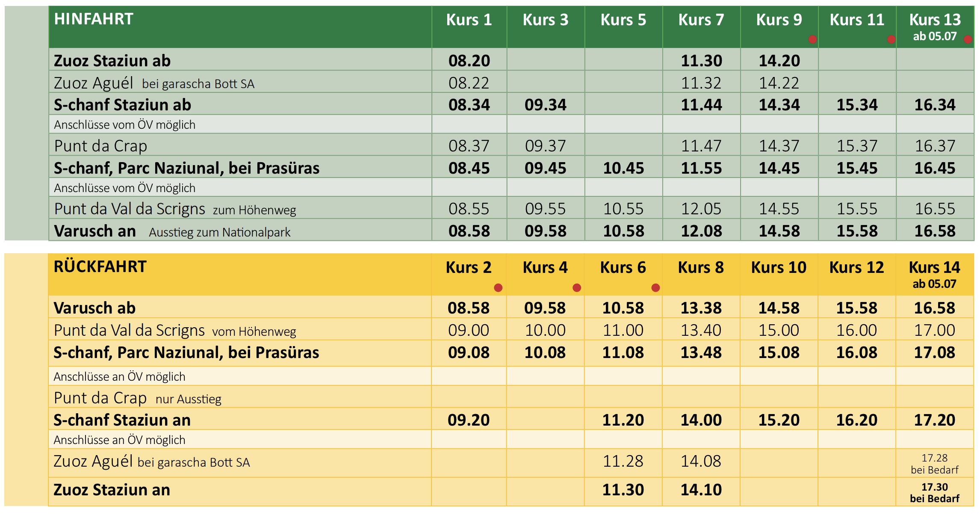This screenshot has height=515, width=980.
Task: Click 10.45 Prasüras time under Kurs 5
Action: tap(623, 168)
